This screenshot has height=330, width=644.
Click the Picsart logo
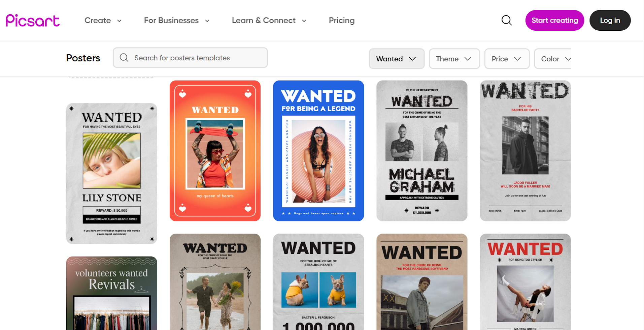[x=32, y=20]
